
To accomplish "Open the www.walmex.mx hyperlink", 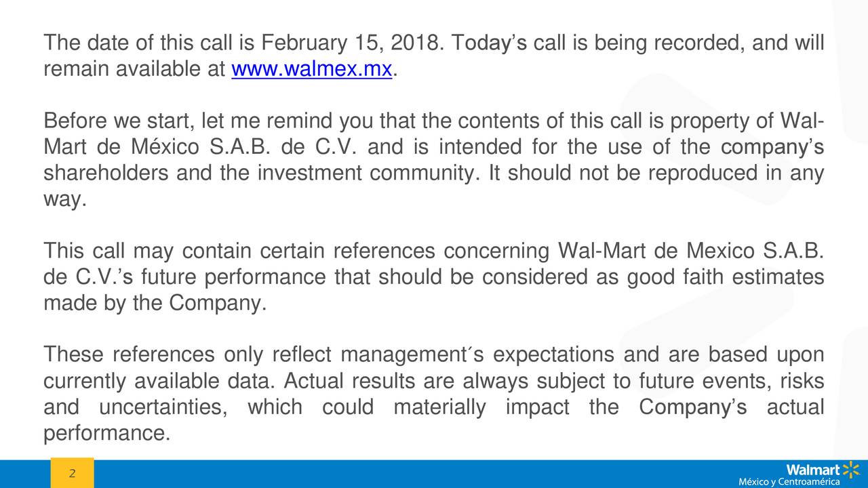I will [x=312, y=70].
